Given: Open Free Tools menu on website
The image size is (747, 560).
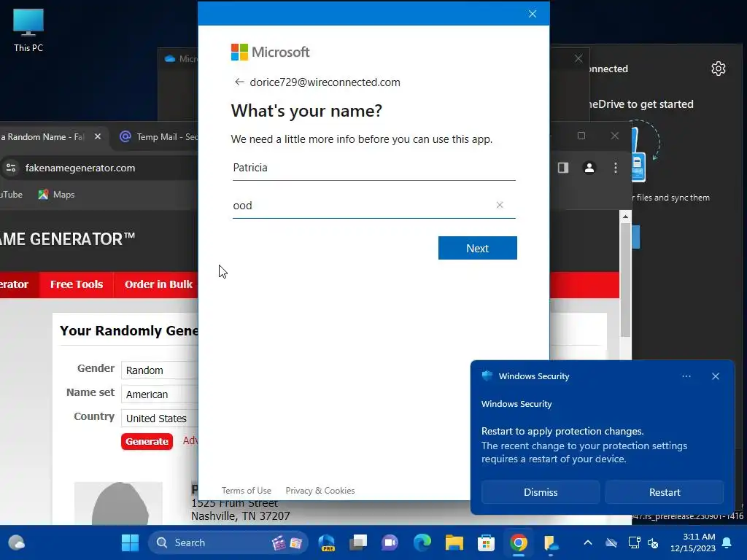Looking at the screenshot, I should click(77, 284).
